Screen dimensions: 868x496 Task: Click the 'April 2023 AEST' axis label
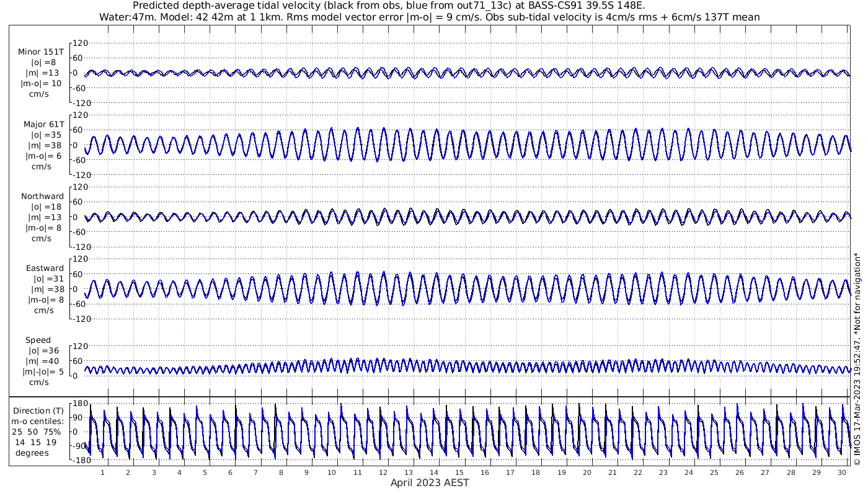click(430, 482)
